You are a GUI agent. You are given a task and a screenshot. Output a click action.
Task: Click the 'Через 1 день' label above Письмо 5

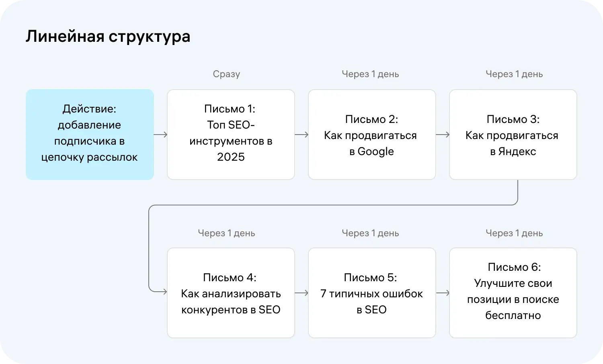click(x=371, y=233)
